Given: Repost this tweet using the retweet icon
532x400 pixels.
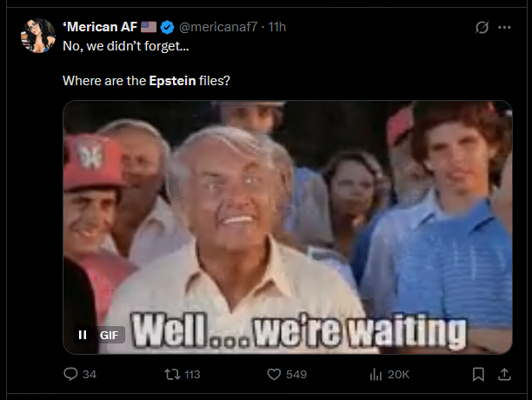Looking at the screenshot, I should click(x=172, y=374).
